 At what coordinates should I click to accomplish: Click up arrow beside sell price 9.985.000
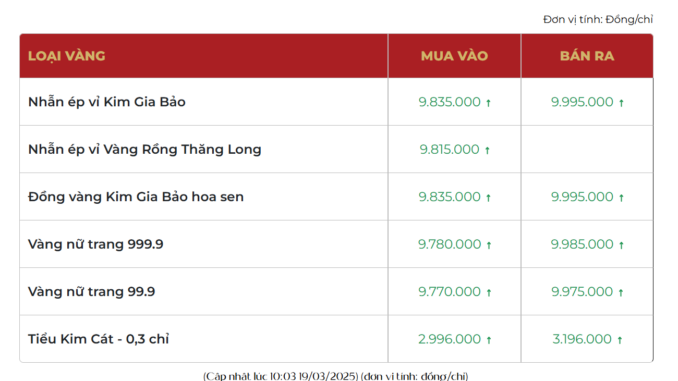point(621,245)
